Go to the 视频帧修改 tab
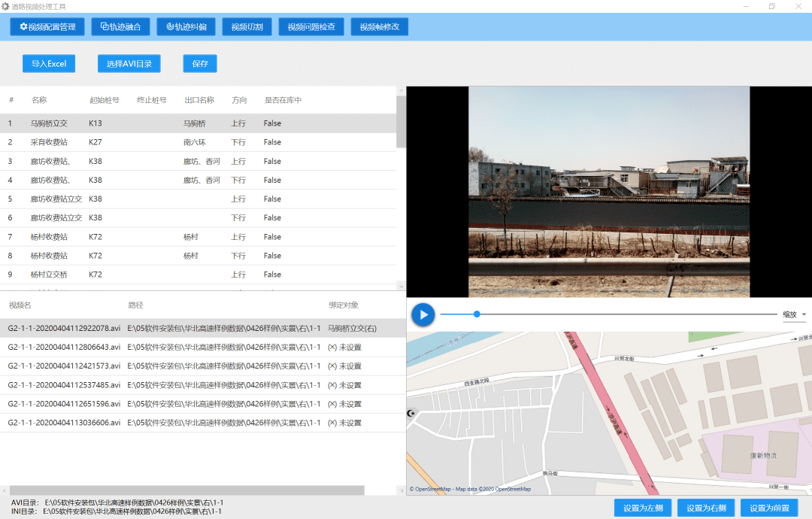The height and width of the screenshot is (519, 812). 379,27
